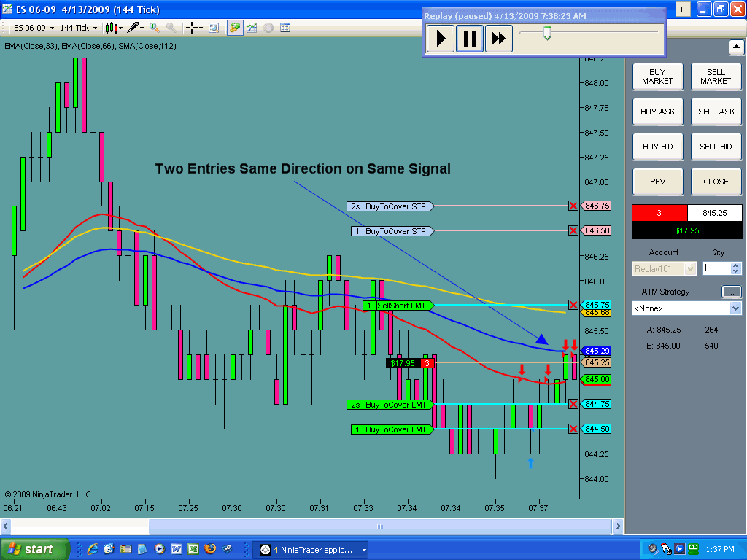This screenshot has width=747, height=560.
Task: Open the Windows Start menu
Action: coord(34,549)
